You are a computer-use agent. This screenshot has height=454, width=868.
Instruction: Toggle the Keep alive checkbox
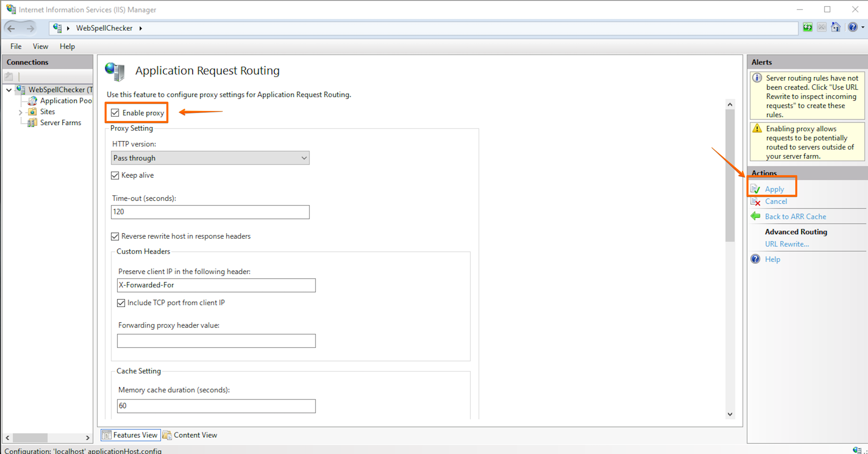click(x=115, y=175)
